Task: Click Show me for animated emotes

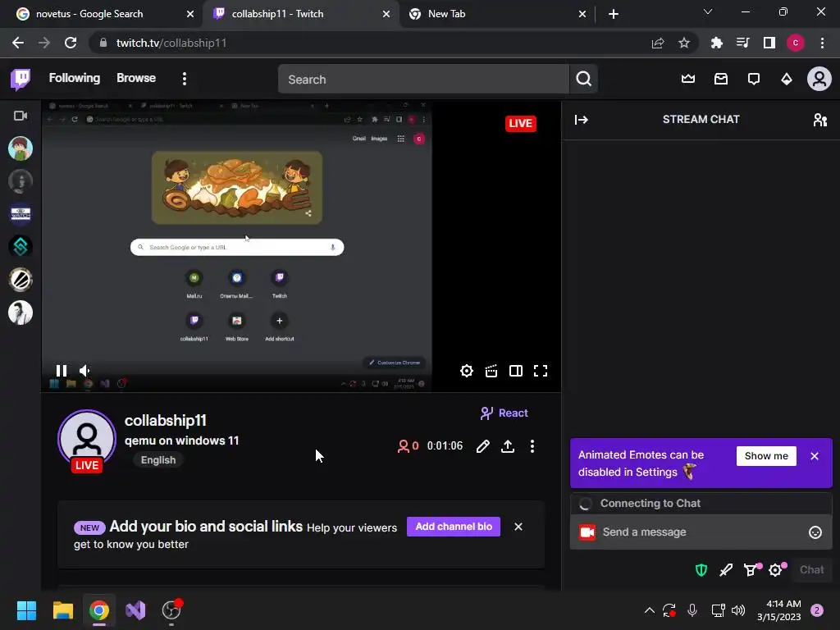Action: pos(766,456)
